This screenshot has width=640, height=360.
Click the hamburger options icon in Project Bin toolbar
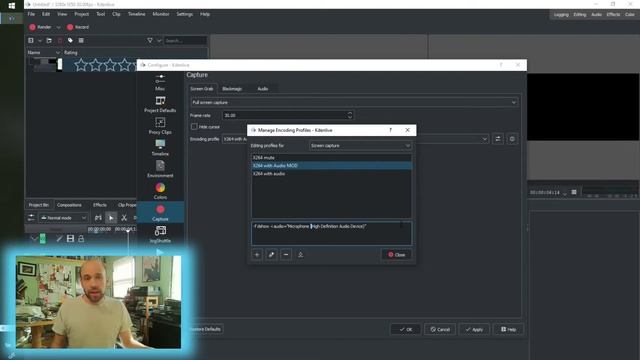(x=81, y=40)
